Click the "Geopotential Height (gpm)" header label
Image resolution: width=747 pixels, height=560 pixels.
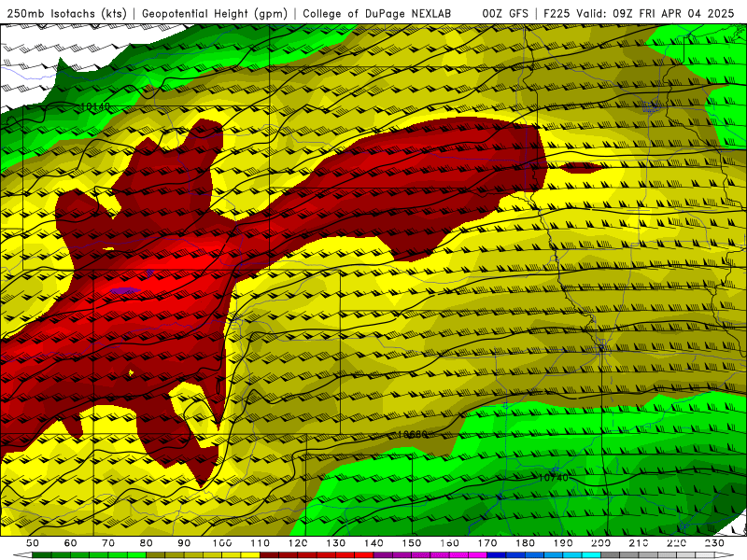click(215, 14)
